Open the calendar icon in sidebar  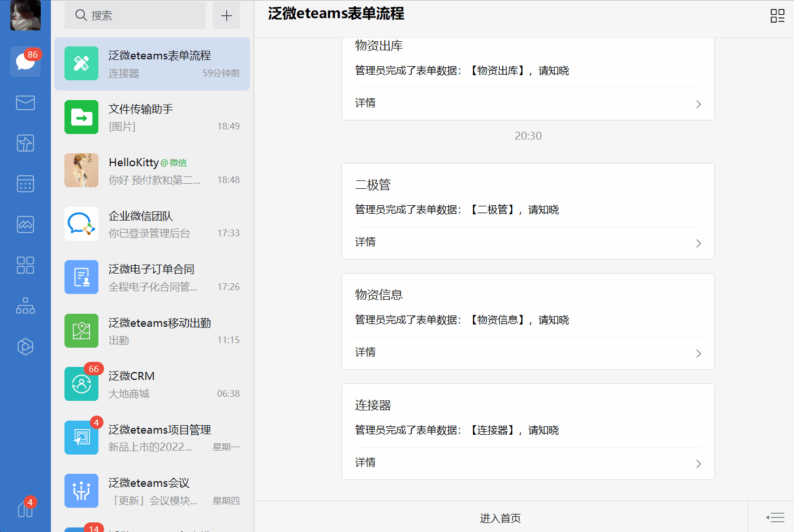(x=25, y=184)
